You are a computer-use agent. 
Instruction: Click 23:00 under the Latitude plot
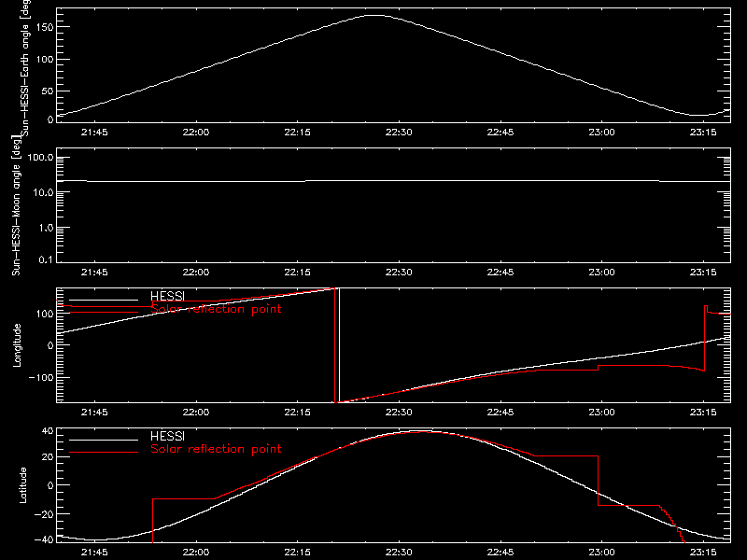pyautogui.click(x=601, y=552)
